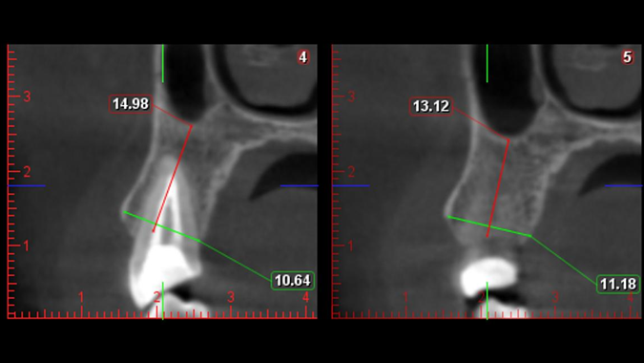
Task: Click top green crosshair marker in slice 4
Action: click(x=162, y=64)
